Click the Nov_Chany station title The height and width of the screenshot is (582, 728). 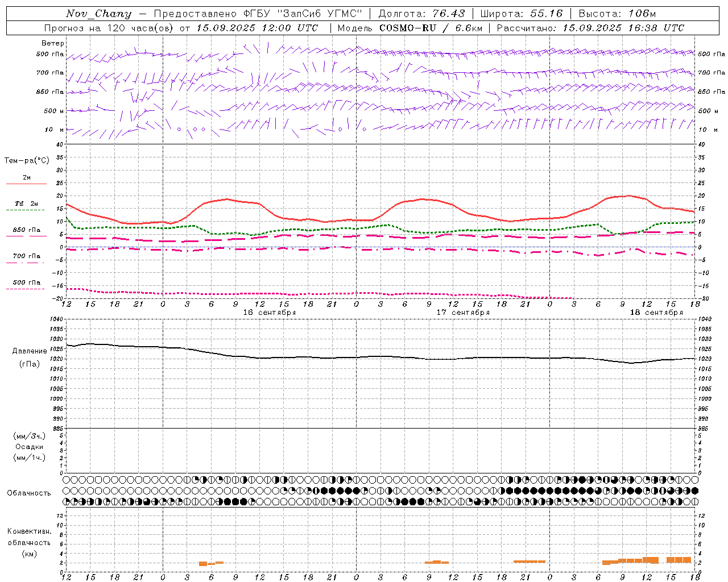[x=98, y=14]
